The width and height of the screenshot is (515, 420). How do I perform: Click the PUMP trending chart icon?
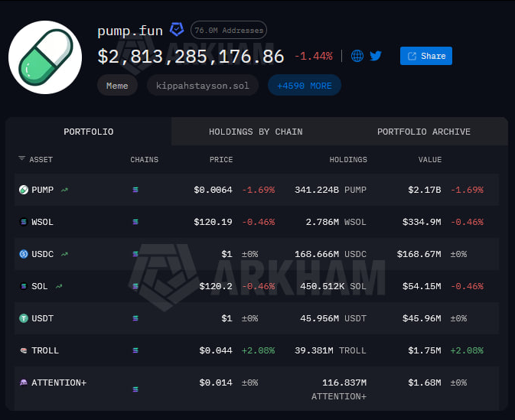[64, 190]
